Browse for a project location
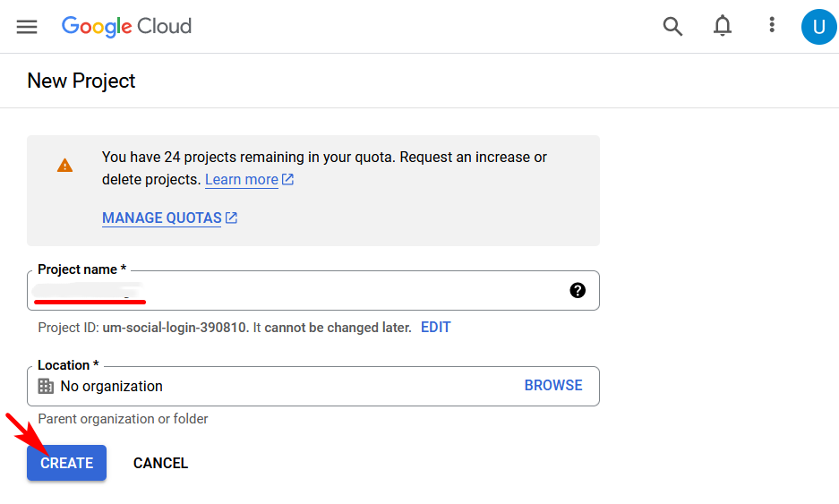The image size is (839, 504). [553, 385]
